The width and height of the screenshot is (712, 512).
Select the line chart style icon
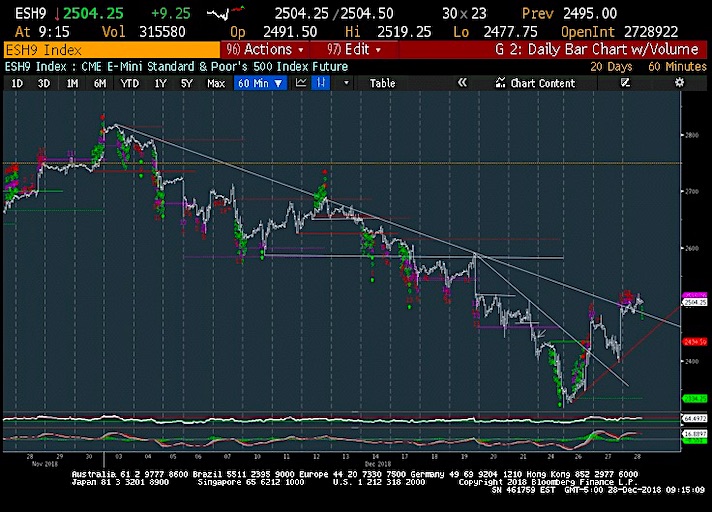click(x=301, y=83)
